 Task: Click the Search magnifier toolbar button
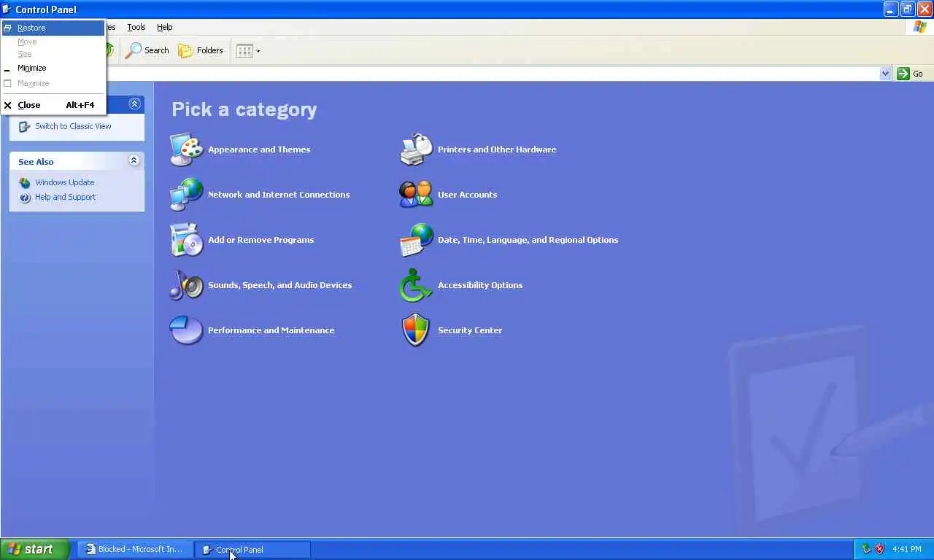pos(147,50)
